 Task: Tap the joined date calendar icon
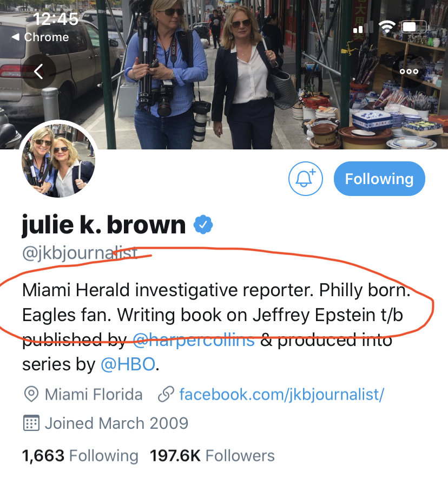click(31, 423)
